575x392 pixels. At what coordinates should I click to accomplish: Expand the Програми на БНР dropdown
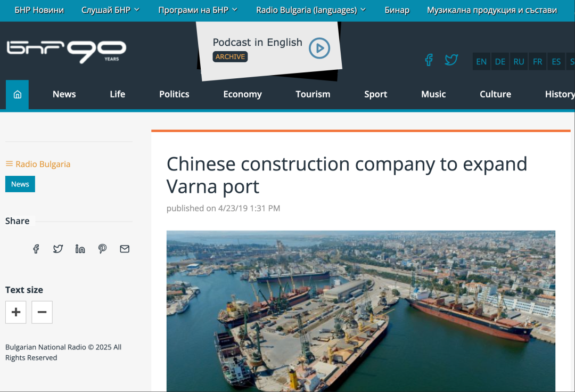[x=198, y=10]
